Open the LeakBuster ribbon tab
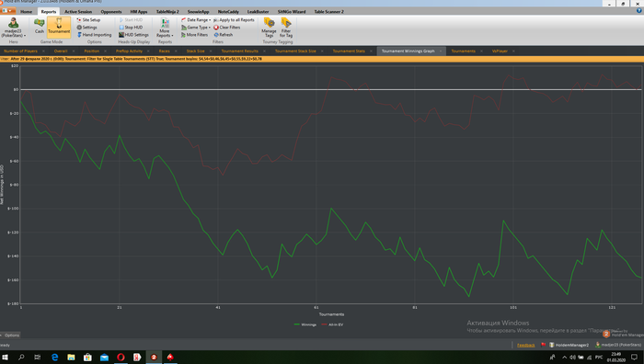644x364 pixels. point(258,12)
